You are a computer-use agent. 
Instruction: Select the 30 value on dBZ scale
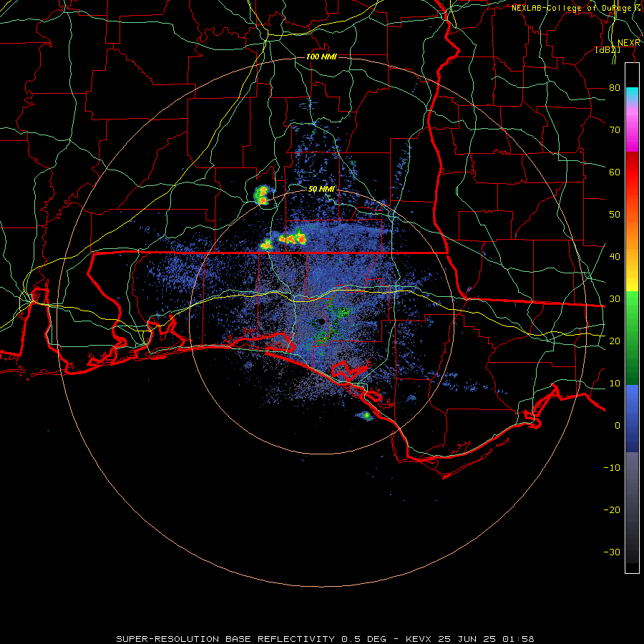pos(615,299)
